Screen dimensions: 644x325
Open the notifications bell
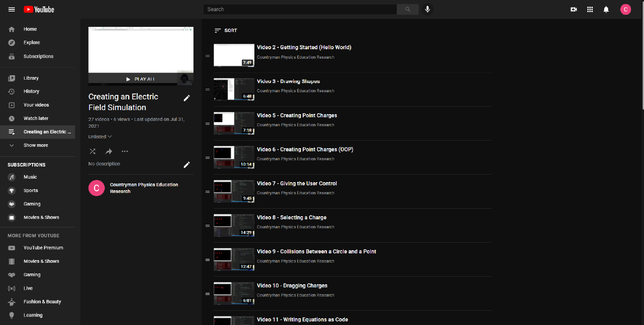[x=606, y=9]
